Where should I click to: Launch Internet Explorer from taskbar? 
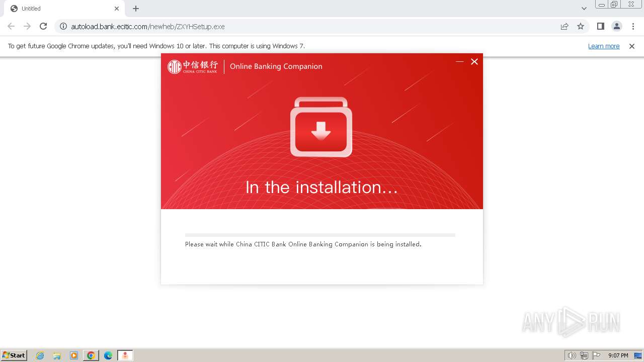click(40, 355)
